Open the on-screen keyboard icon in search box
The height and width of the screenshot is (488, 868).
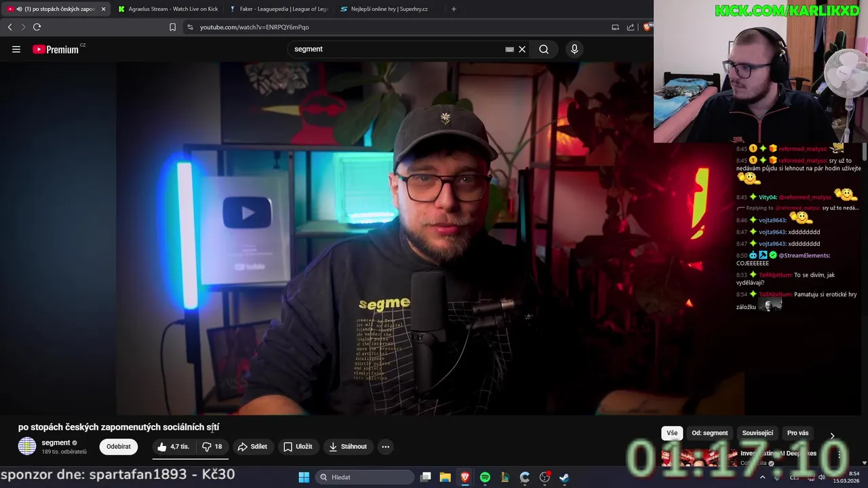click(x=509, y=49)
